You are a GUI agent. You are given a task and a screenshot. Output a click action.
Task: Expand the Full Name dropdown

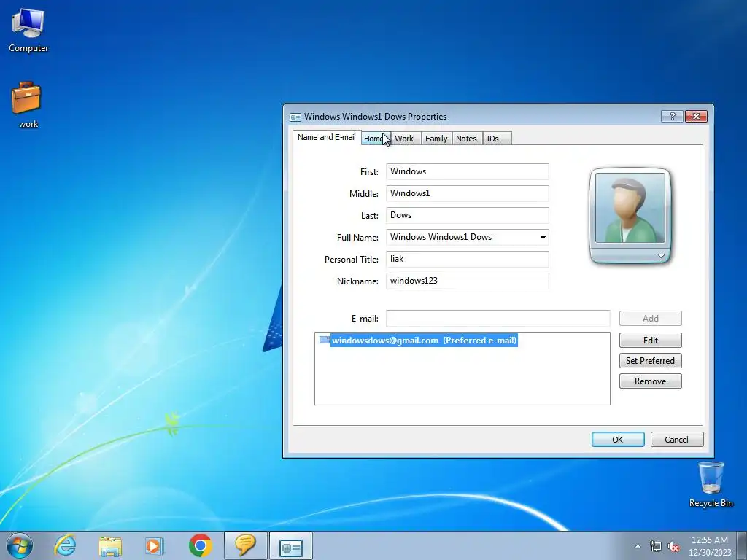[x=543, y=237]
